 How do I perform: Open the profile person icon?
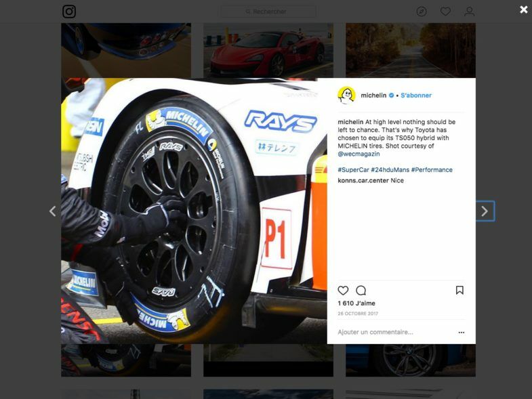(469, 12)
